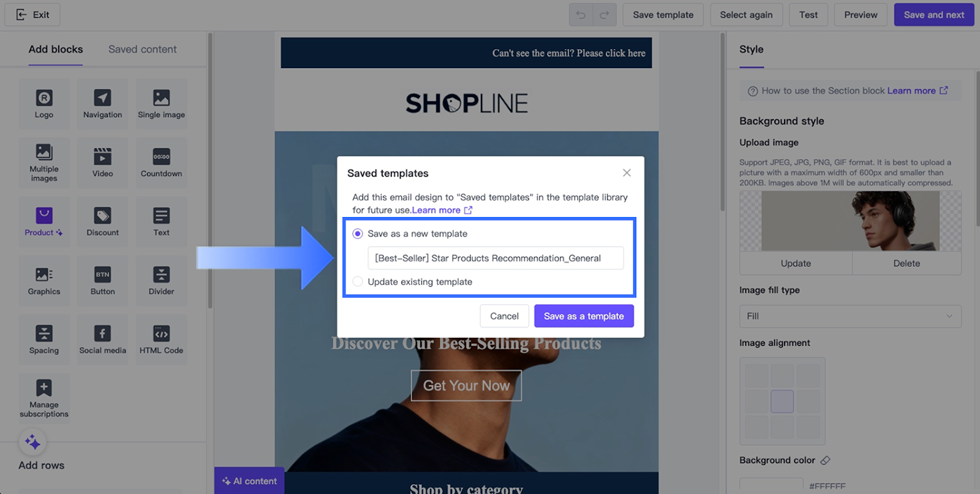Insert a Discount block
Screen dimensions: 980x494
coord(102,222)
